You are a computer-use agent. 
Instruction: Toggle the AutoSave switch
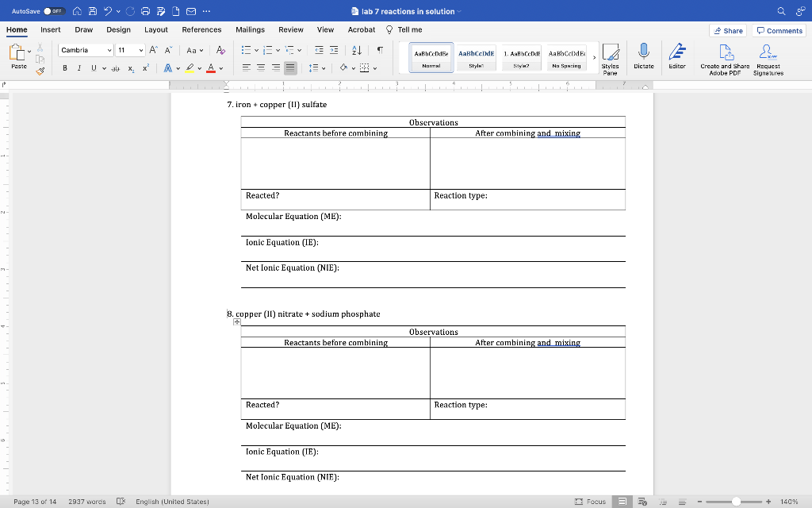pyautogui.click(x=54, y=11)
